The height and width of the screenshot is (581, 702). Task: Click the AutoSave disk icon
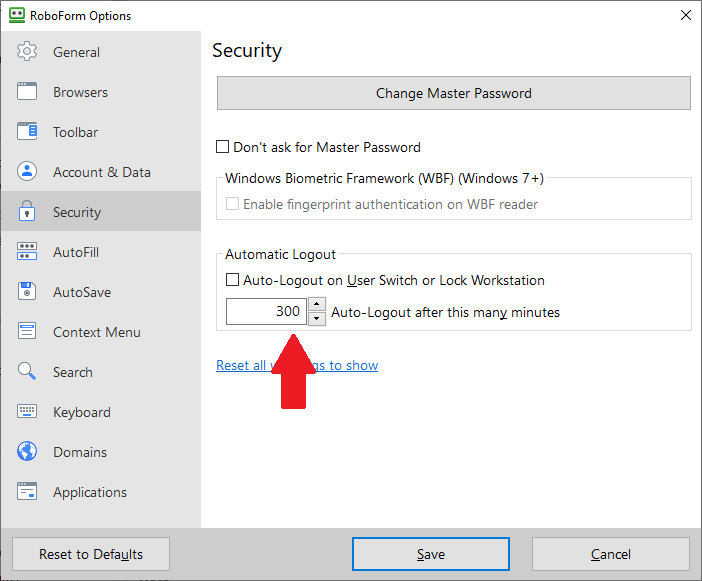click(27, 292)
